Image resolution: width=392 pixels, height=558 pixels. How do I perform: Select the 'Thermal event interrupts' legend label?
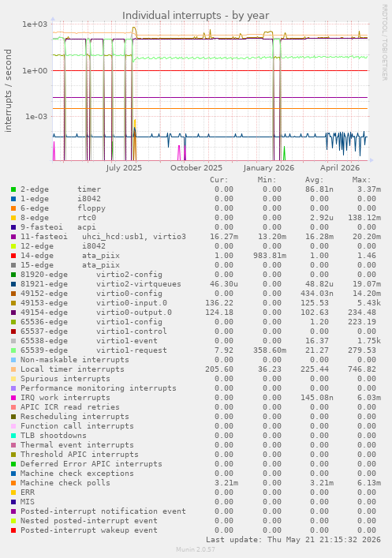pos(77,445)
